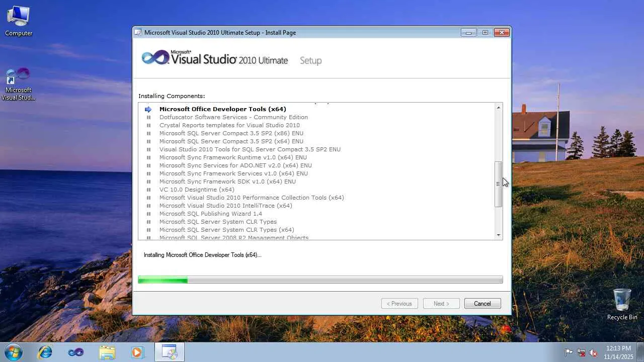
Task: Select "Microsoft SQL Server System CLR Types (x64)"
Action: click(x=227, y=230)
